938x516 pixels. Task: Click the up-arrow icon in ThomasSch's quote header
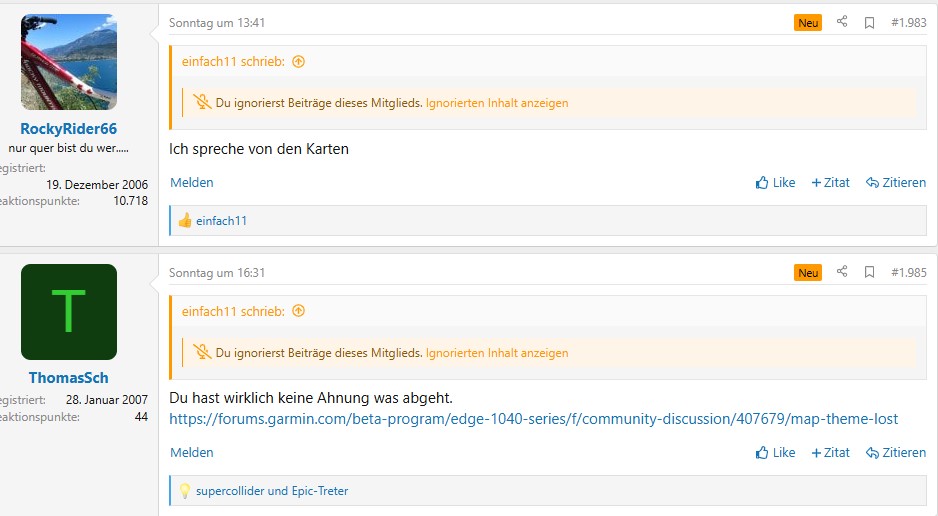(298, 312)
